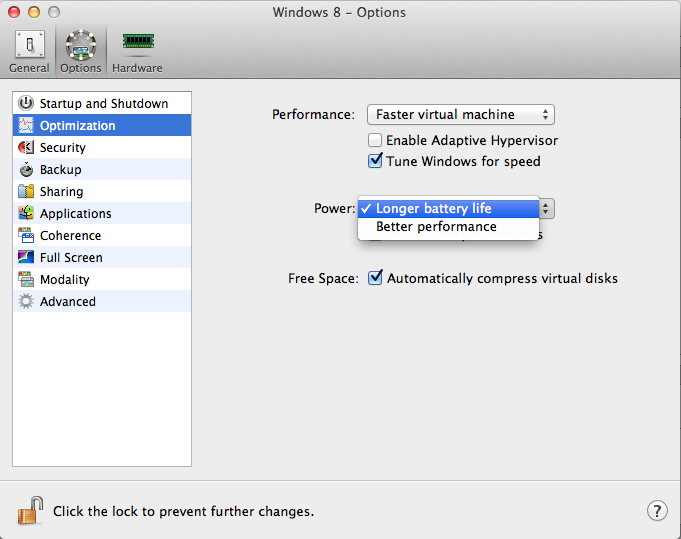Click the Optimization chart icon
The width and height of the screenshot is (681, 539).
tap(26, 126)
